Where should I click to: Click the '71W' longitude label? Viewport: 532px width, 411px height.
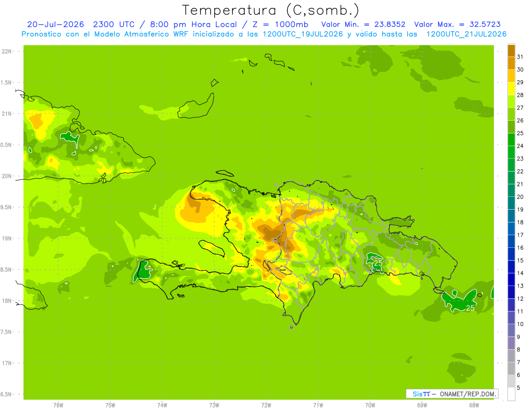click(x=318, y=405)
